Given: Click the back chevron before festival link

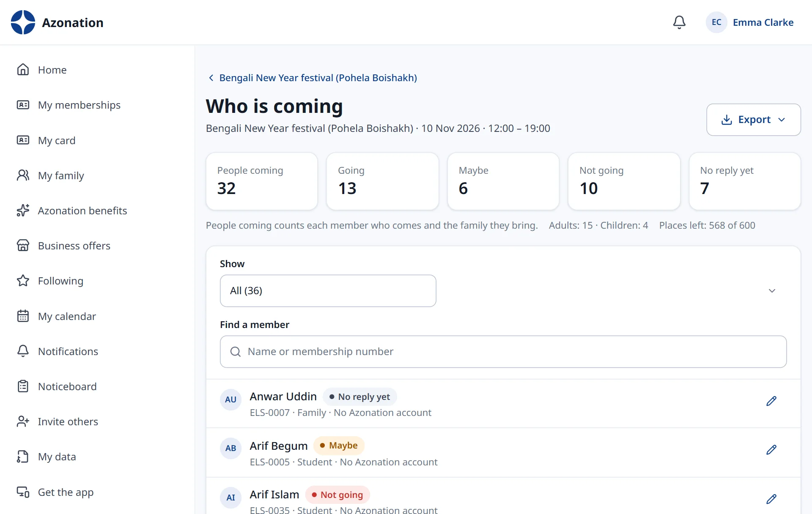Looking at the screenshot, I should [x=211, y=78].
